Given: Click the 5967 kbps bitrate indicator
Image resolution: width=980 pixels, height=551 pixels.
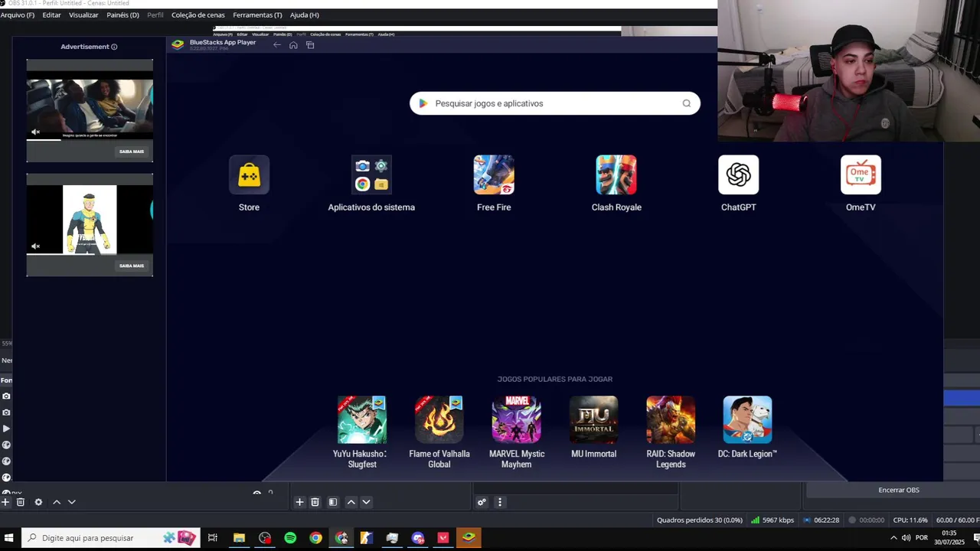Looking at the screenshot, I should click(773, 520).
